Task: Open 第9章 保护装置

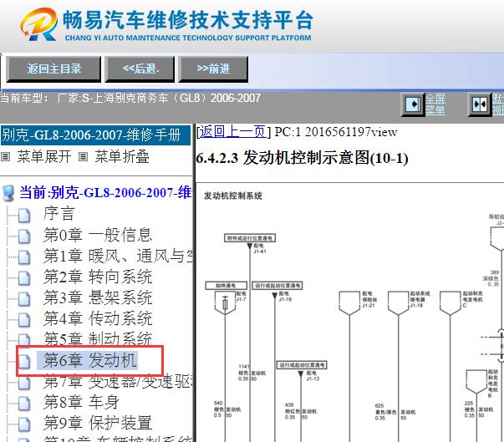Action: pyautogui.click(x=98, y=423)
